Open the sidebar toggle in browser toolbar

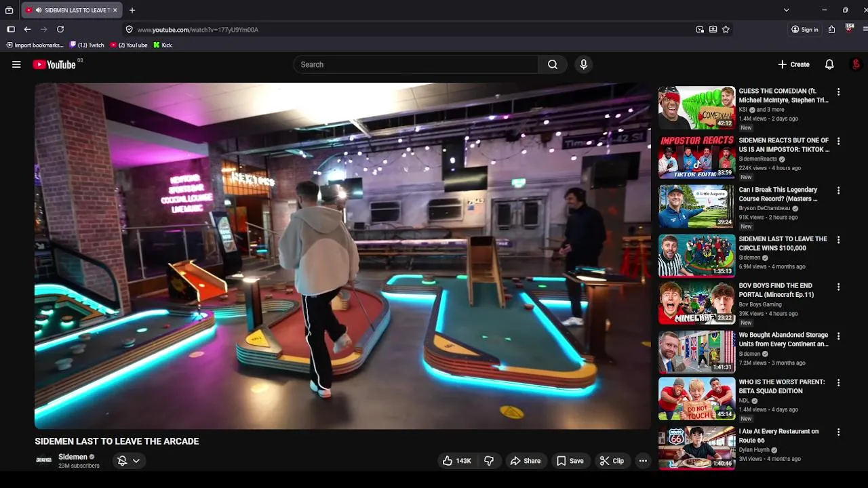[11, 29]
